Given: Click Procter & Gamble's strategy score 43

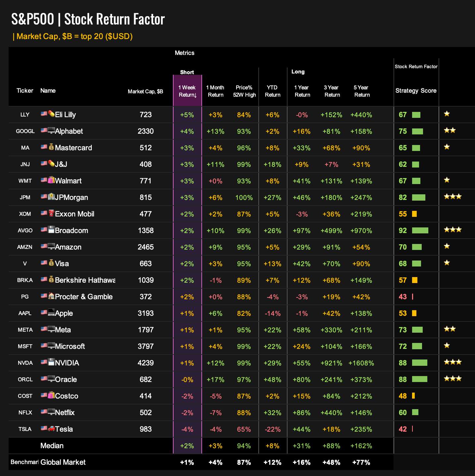Looking at the screenshot, I should tap(403, 297).
